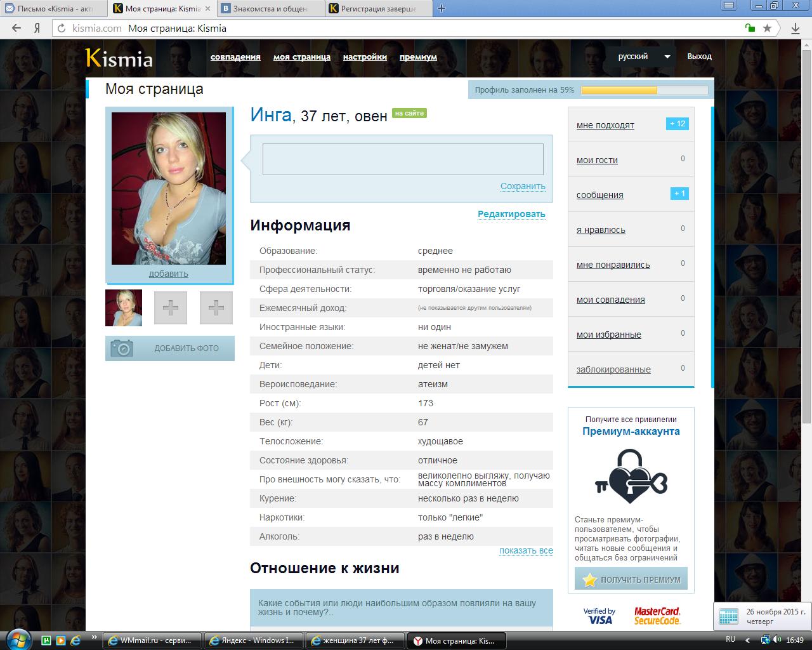Click the green secure-connection lock icon
Screen dimensions: 812x650
point(750,28)
